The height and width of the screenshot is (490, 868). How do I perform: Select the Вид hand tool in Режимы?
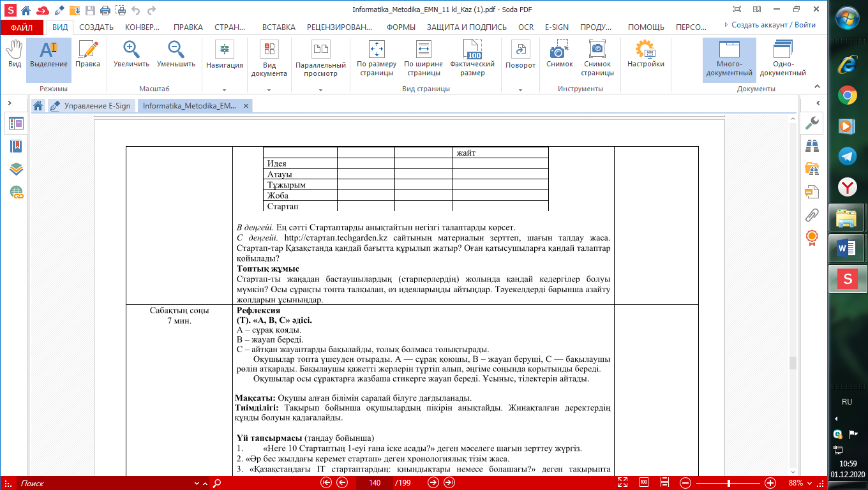click(14, 55)
